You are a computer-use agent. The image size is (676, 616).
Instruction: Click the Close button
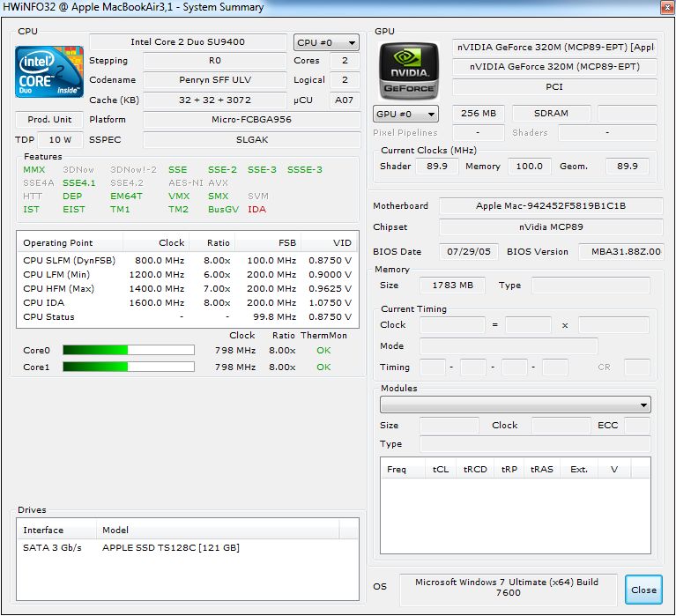point(643,590)
